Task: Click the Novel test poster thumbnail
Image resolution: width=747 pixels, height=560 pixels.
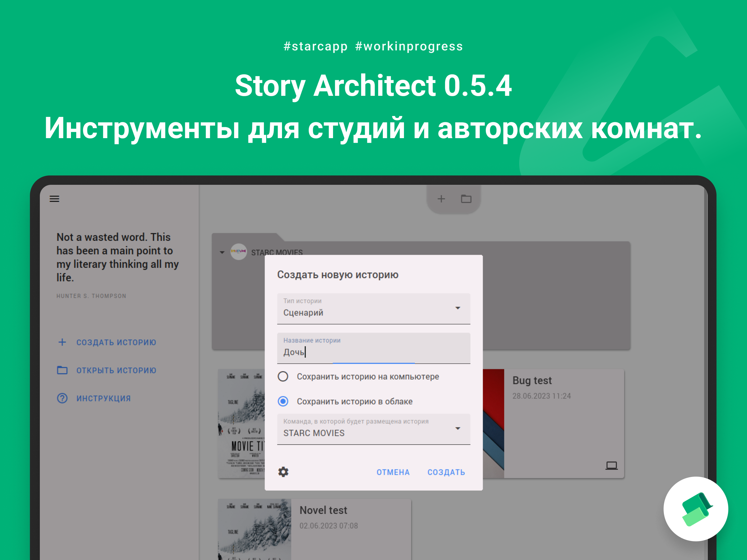Action: pyautogui.click(x=255, y=529)
